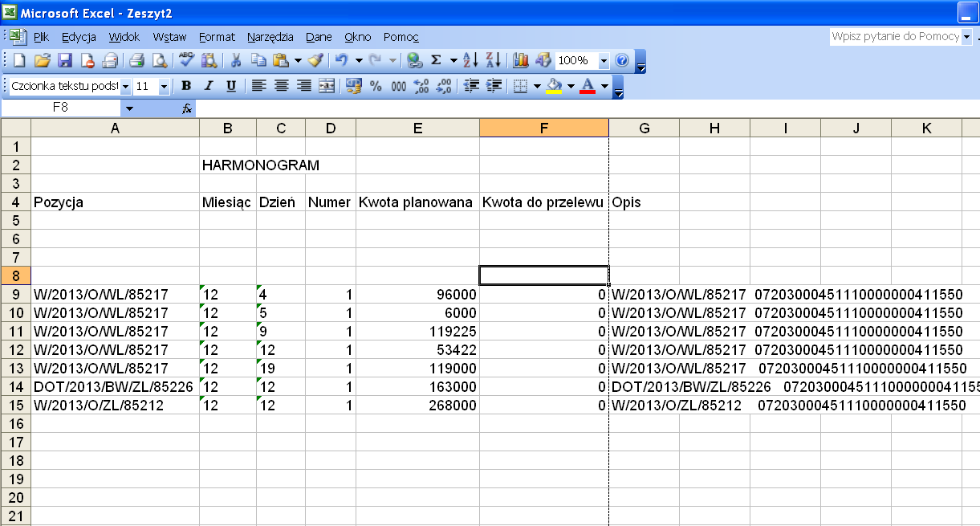
Task: Open Excel Help question mark icon
Action: coord(622,60)
